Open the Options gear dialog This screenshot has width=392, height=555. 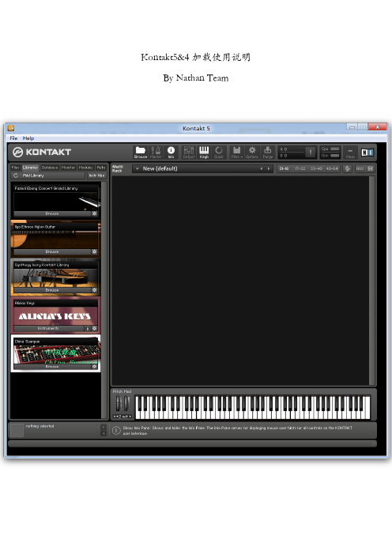pos(252,153)
